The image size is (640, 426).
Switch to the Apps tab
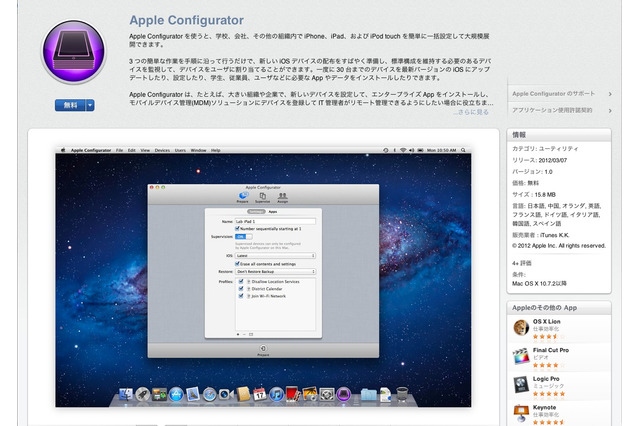coord(273,211)
